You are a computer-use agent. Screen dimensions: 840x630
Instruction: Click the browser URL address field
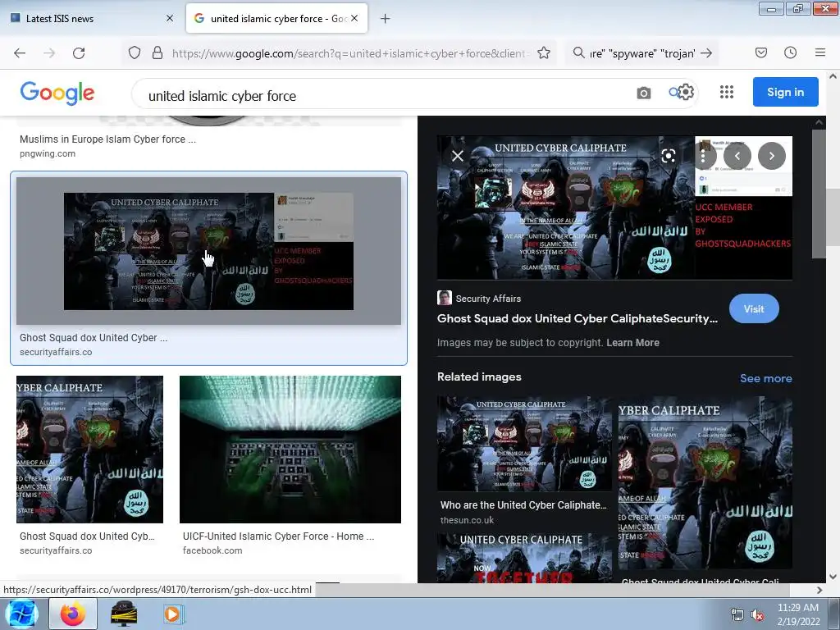pos(348,53)
